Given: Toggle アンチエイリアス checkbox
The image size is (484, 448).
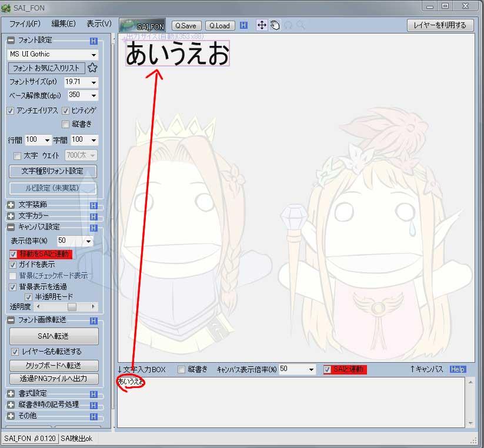Looking at the screenshot, I should (x=11, y=111).
